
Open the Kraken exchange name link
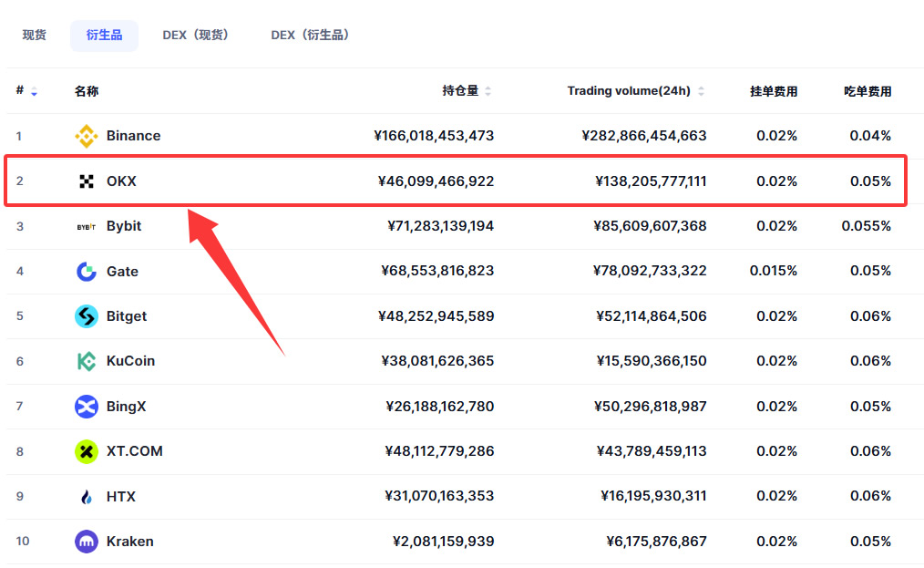point(129,542)
